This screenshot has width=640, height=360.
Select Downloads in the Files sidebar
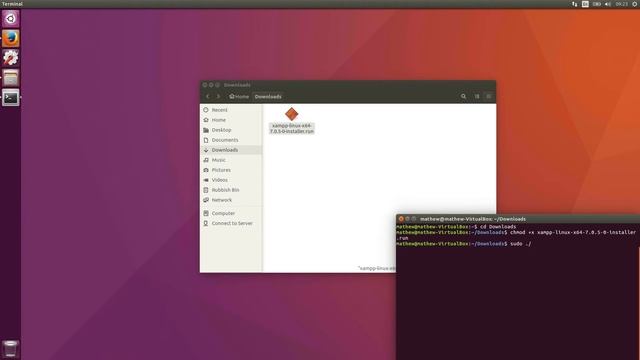(231, 150)
